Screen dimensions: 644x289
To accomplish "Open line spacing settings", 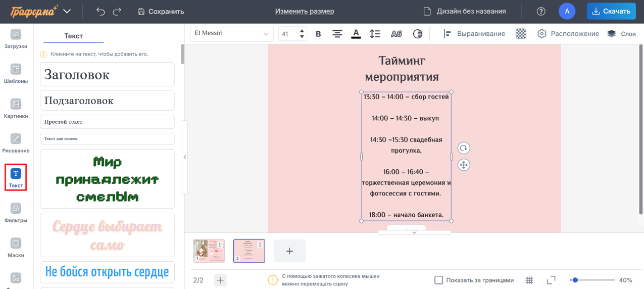I will point(375,34).
